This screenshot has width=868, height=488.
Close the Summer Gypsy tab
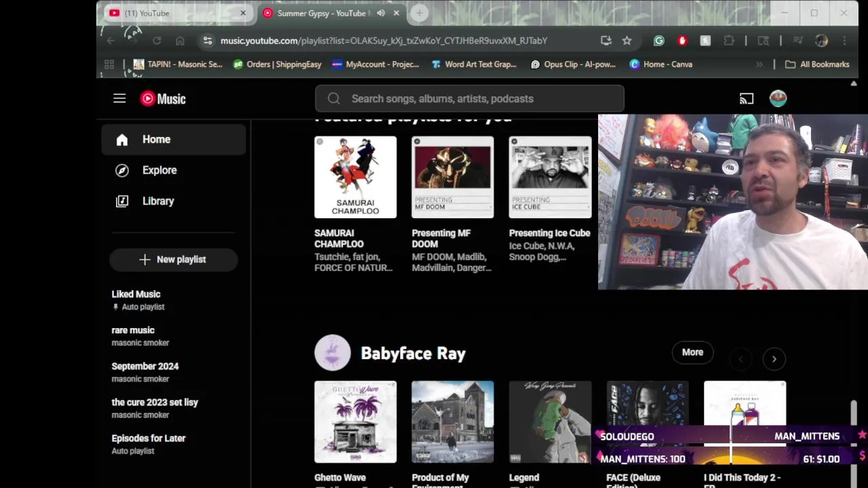(396, 13)
